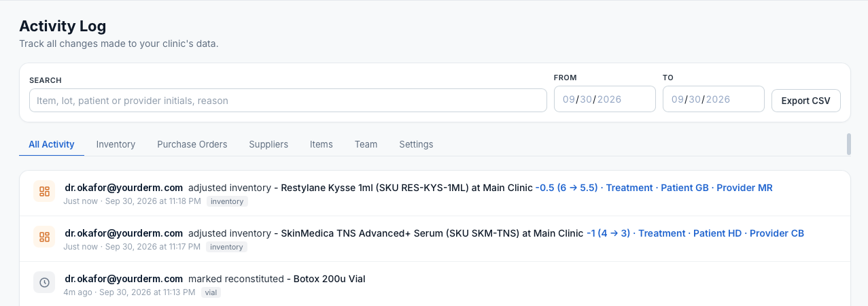
Task: Switch to the Suppliers tab
Action: tap(268, 144)
